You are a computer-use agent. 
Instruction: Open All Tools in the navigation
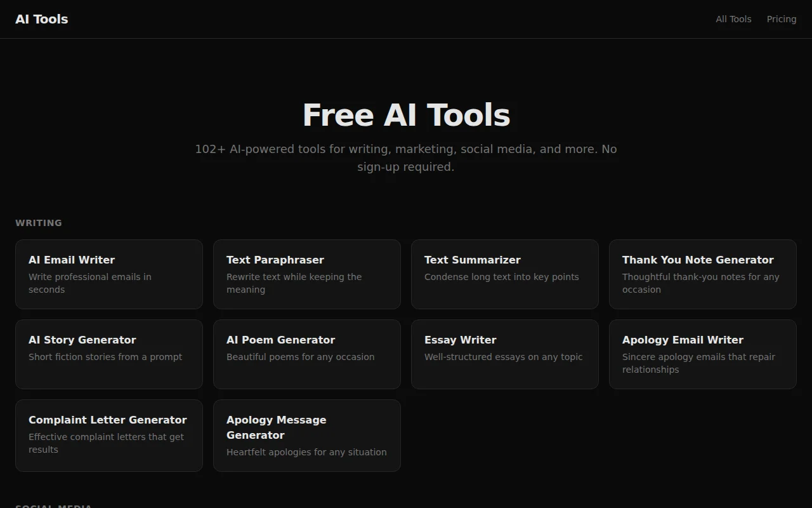[733, 19]
